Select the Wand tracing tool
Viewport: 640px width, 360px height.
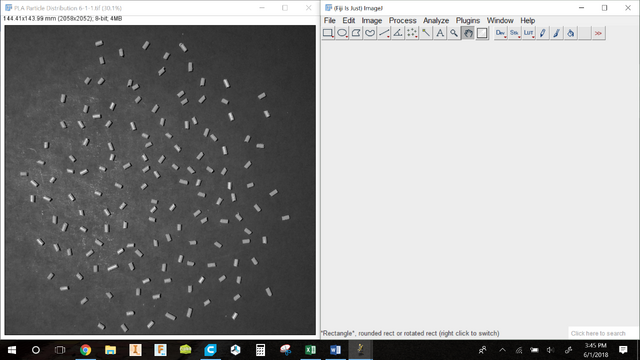(x=426, y=33)
